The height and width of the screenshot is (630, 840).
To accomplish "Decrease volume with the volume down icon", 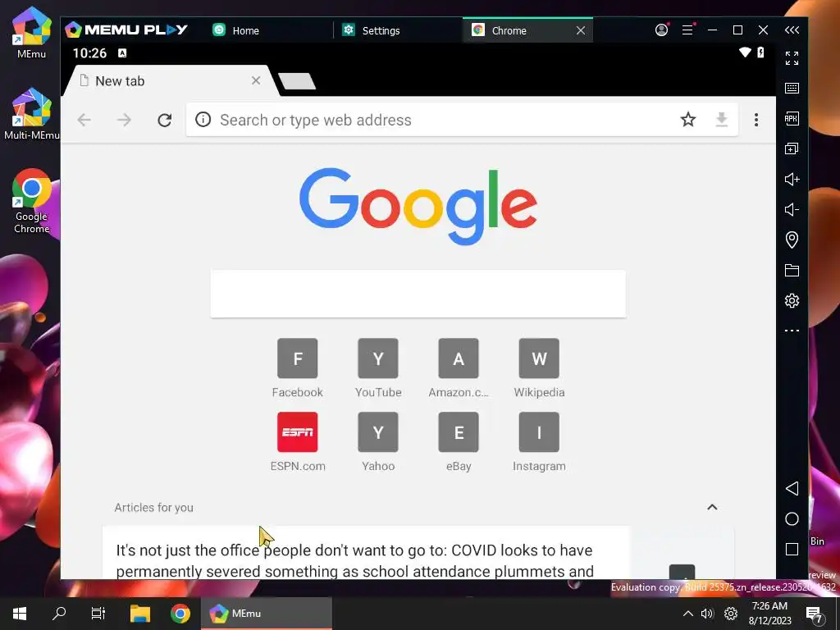I will pos(792,209).
